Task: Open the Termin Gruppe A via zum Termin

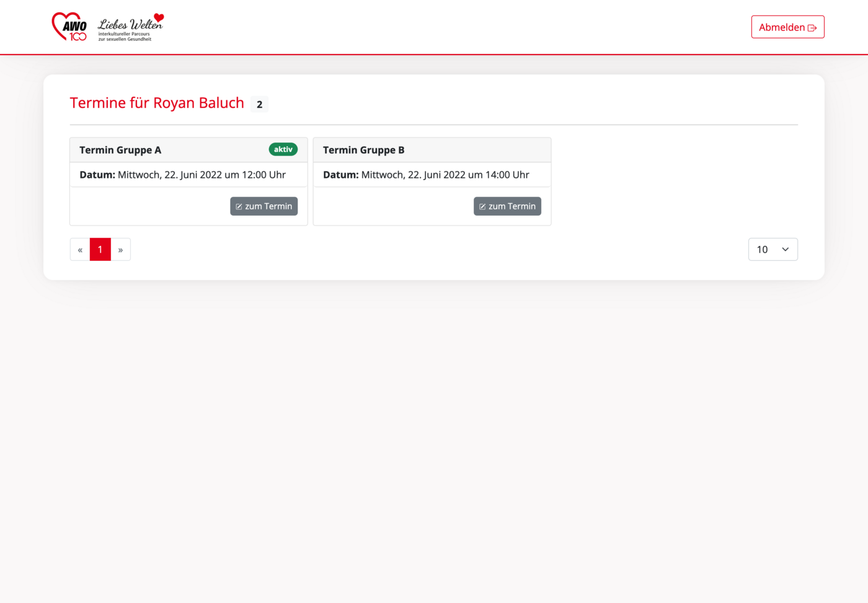Action: click(x=263, y=206)
